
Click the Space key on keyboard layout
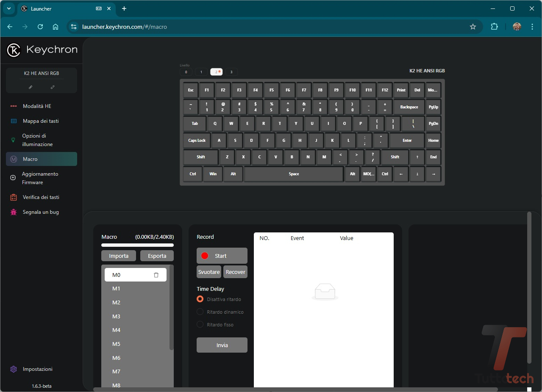click(294, 174)
